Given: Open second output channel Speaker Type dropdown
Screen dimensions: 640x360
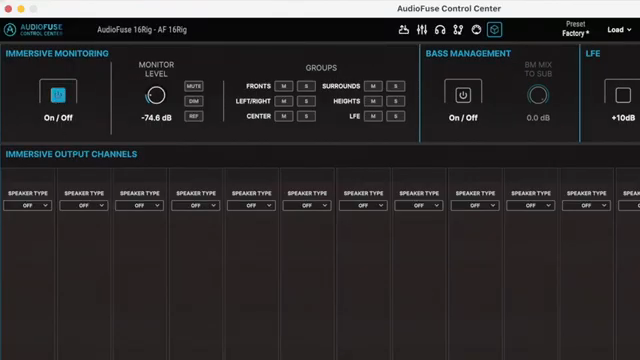Looking at the screenshot, I should click(84, 206).
